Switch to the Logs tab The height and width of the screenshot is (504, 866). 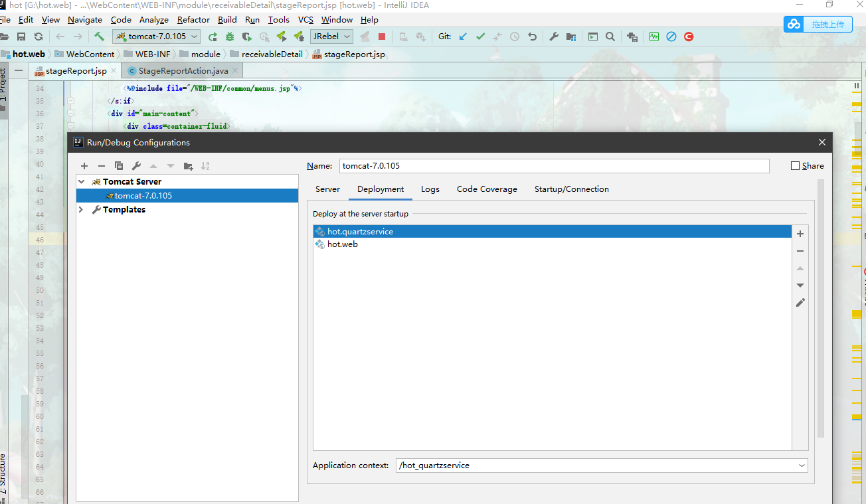click(x=430, y=189)
